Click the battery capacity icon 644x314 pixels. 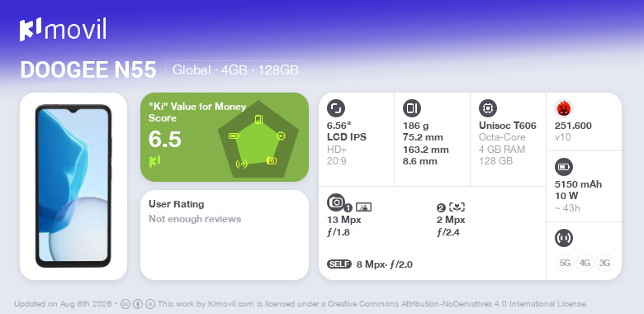click(x=563, y=167)
